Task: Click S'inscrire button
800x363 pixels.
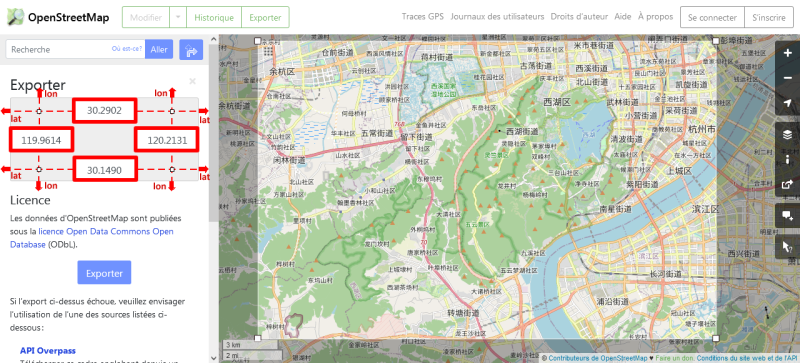Action: [x=768, y=17]
